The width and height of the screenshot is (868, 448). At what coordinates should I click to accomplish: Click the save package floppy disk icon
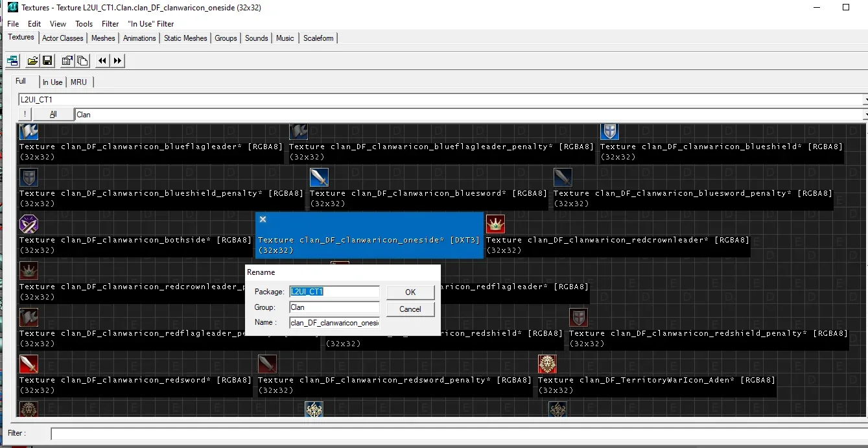47,61
